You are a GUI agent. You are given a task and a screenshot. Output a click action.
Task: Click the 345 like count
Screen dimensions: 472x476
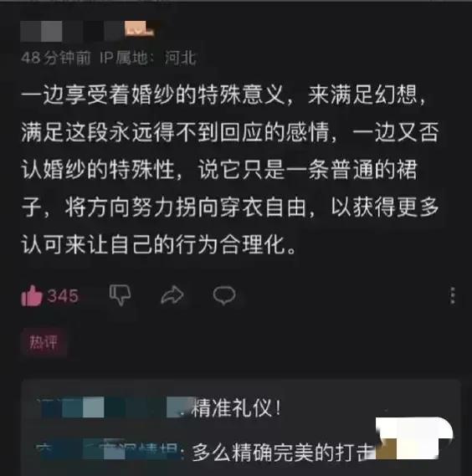63,295
